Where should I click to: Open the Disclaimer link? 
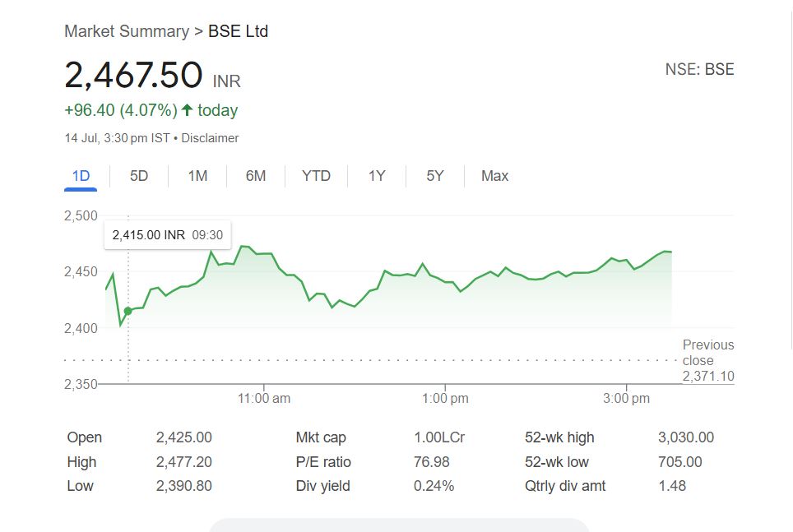210,138
